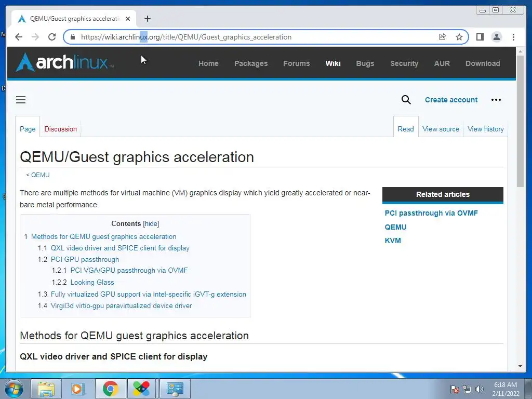Viewport: 532px width, 399px height.
Task: Open the Control Panel taskbar icon
Action: tap(175, 389)
